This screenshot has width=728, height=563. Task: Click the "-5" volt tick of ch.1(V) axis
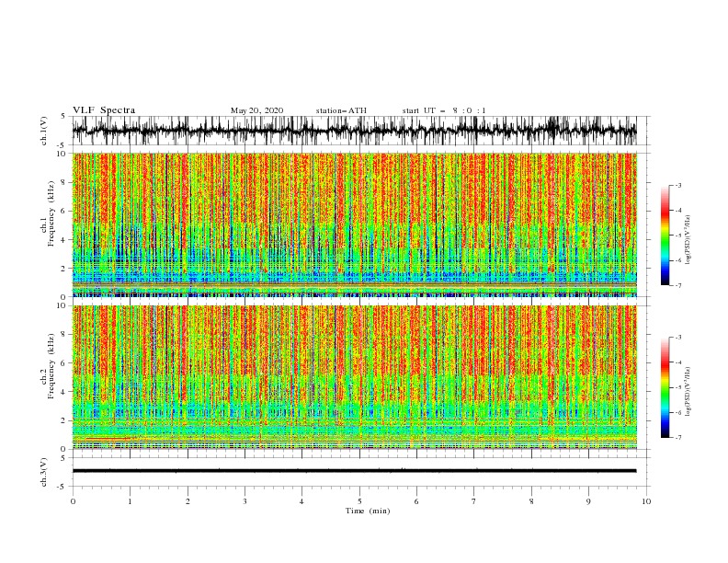[63, 145]
